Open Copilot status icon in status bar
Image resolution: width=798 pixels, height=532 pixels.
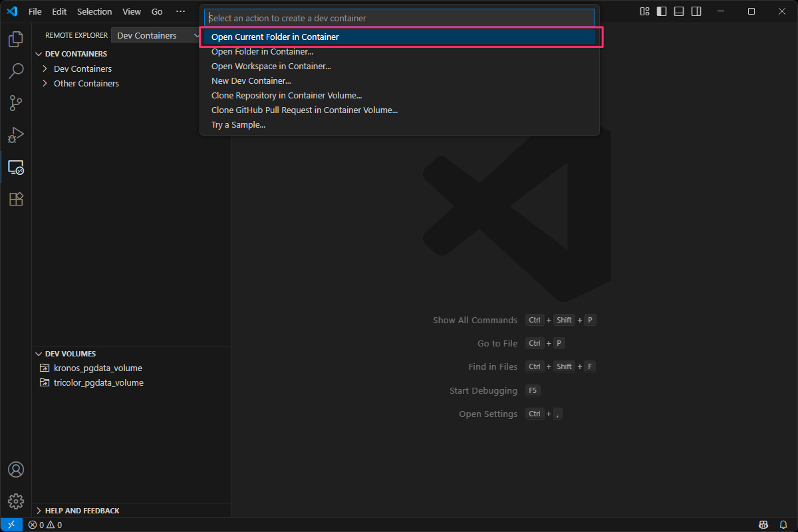(x=765, y=525)
